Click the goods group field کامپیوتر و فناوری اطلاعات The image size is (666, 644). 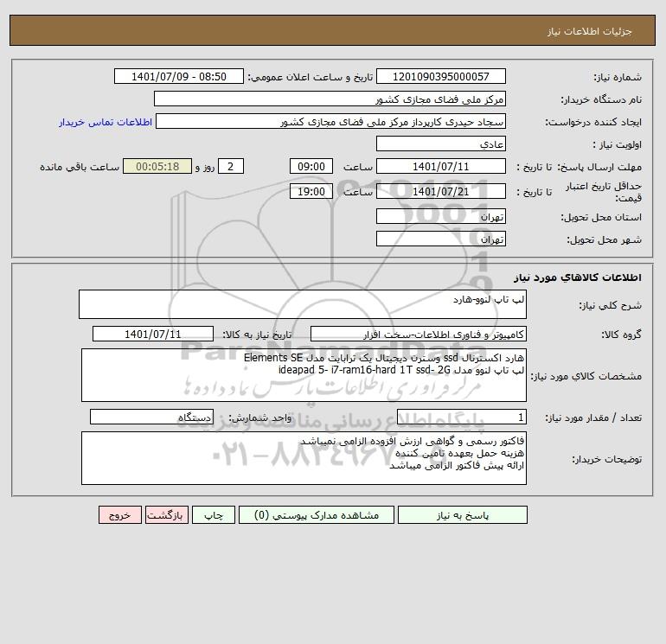419,334
